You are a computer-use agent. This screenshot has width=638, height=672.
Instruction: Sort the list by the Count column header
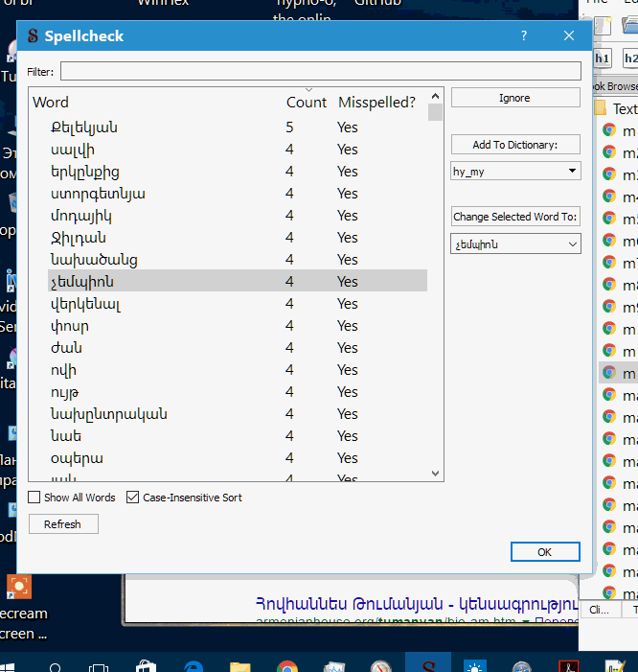click(x=307, y=102)
